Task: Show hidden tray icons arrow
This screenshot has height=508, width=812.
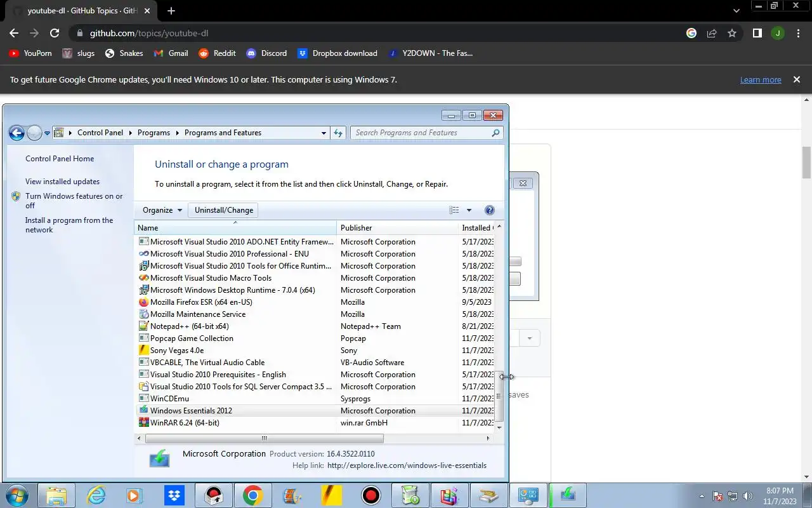Action: click(702, 496)
